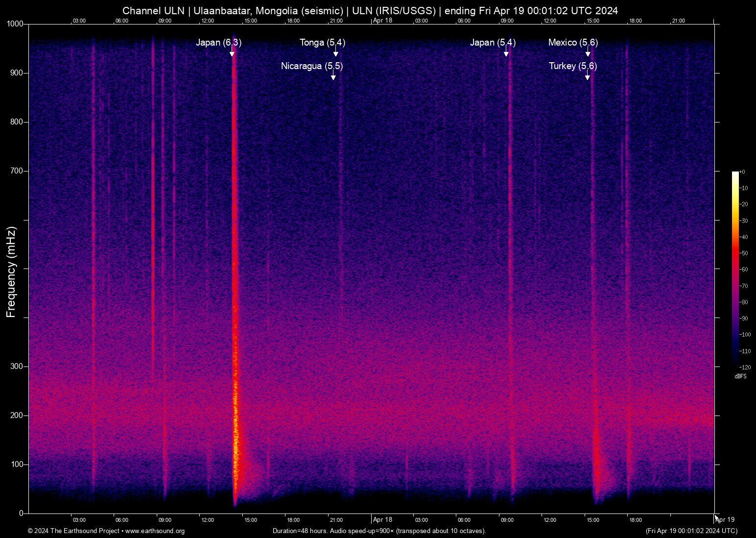Screen dimensions: 756x538
Task: Click the Nicaragua (5.5) event label
Action: pos(311,66)
